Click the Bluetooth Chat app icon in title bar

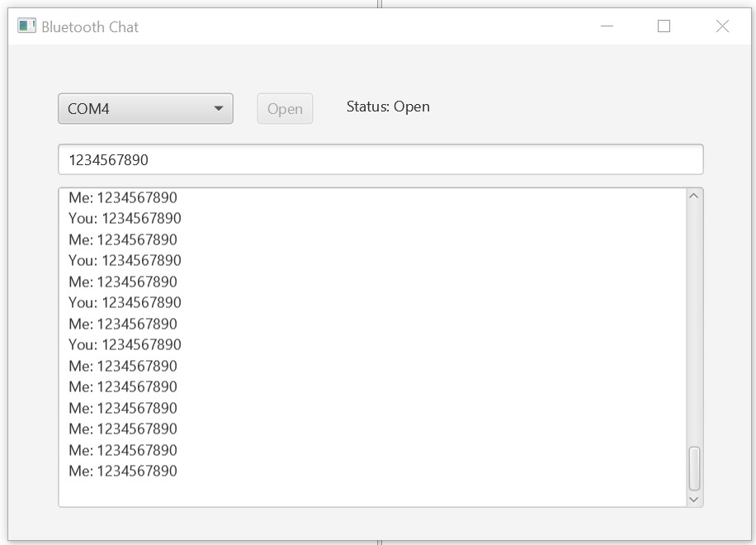click(x=27, y=26)
